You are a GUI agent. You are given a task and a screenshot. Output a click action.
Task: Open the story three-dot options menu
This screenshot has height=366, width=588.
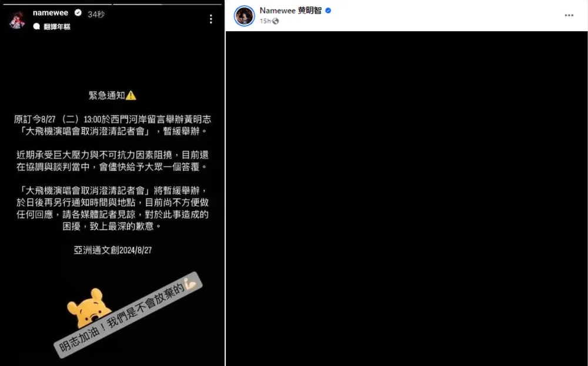211,19
